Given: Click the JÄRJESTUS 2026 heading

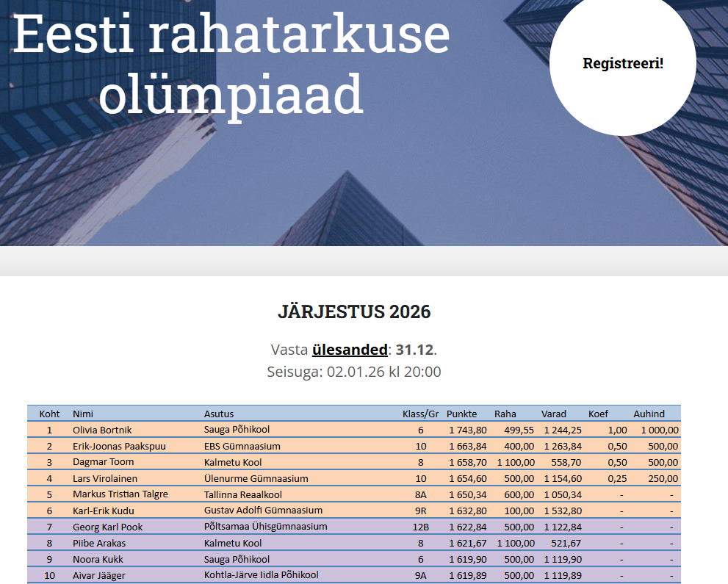Looking at the screenshot, I should [354, 312].
